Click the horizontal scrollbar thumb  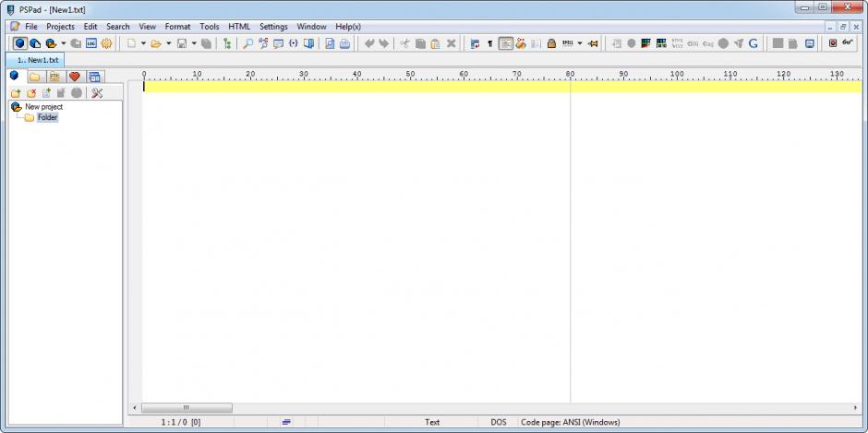click(187, 408)
